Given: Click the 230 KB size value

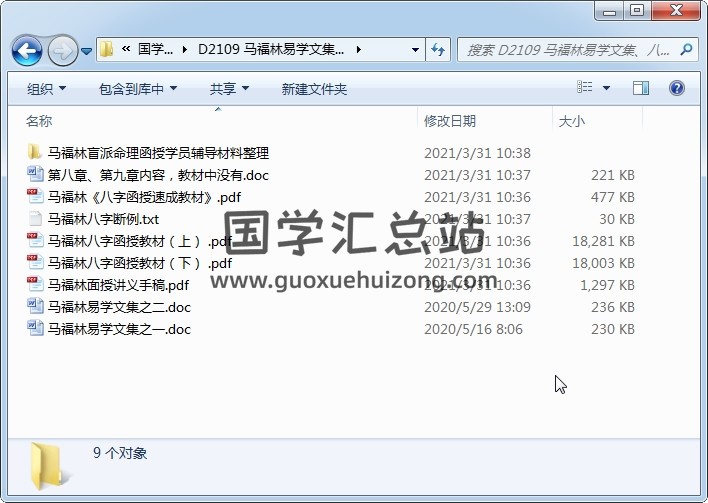Looking at the screenshot, I should (613, 330).
